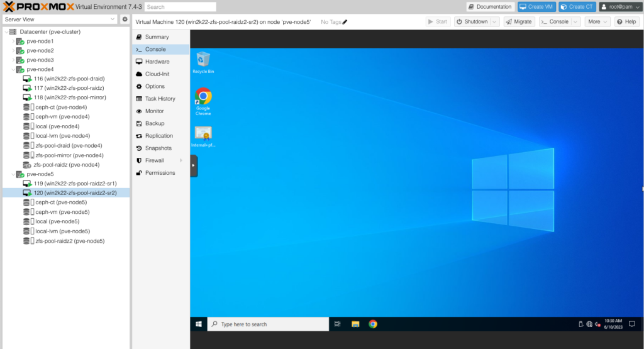
Task: Select VM 120 (win2k22-zfs-pool-raidz2-sr2)
Action: 65,193
